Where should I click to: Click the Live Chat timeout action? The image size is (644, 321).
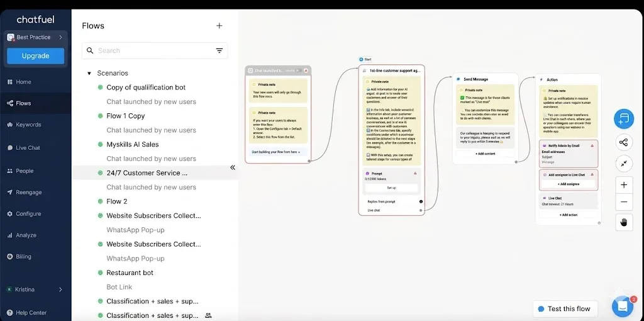pyautogui.click(x=569, y=201)
